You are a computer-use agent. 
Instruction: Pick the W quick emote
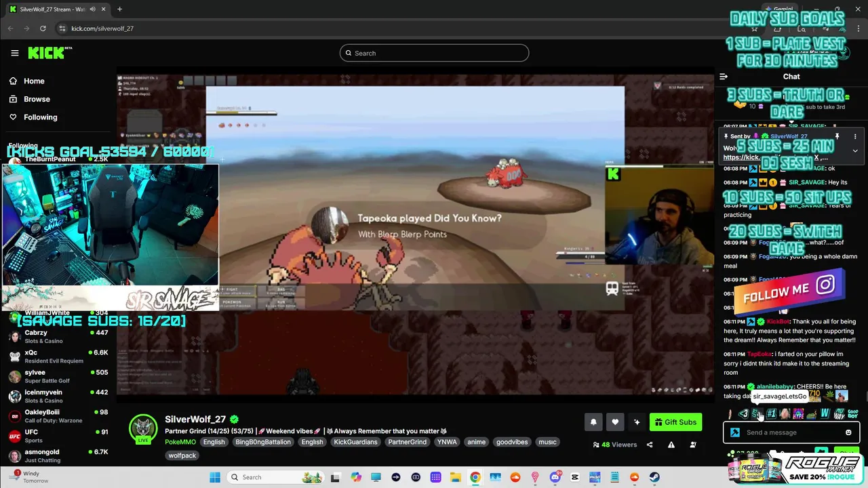pos(825,413)
